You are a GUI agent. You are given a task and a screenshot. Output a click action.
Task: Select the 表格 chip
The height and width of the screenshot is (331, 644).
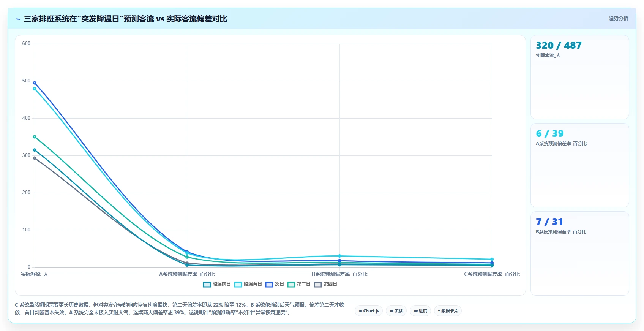pyautogui.click(x=396, y=311)
